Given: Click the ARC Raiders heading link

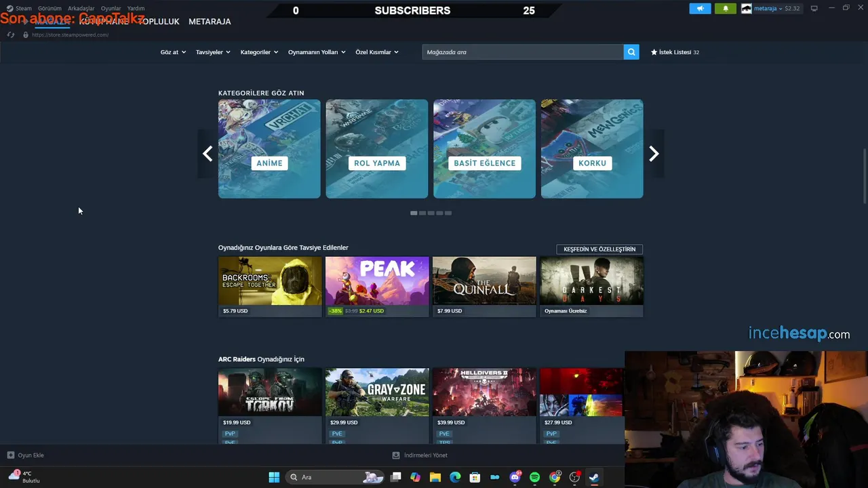Looking at the screenshot, I should click(x=237, y=359).
